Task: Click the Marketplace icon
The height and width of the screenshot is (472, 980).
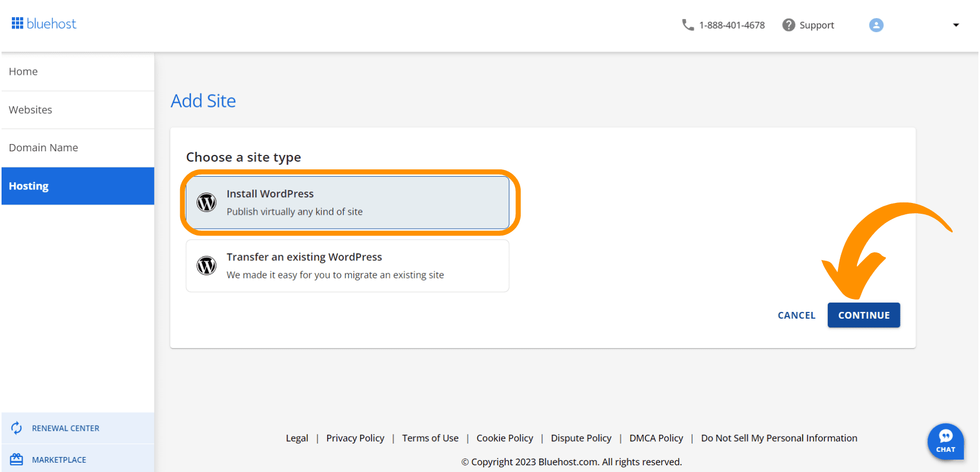Action: tap(17, 460)
